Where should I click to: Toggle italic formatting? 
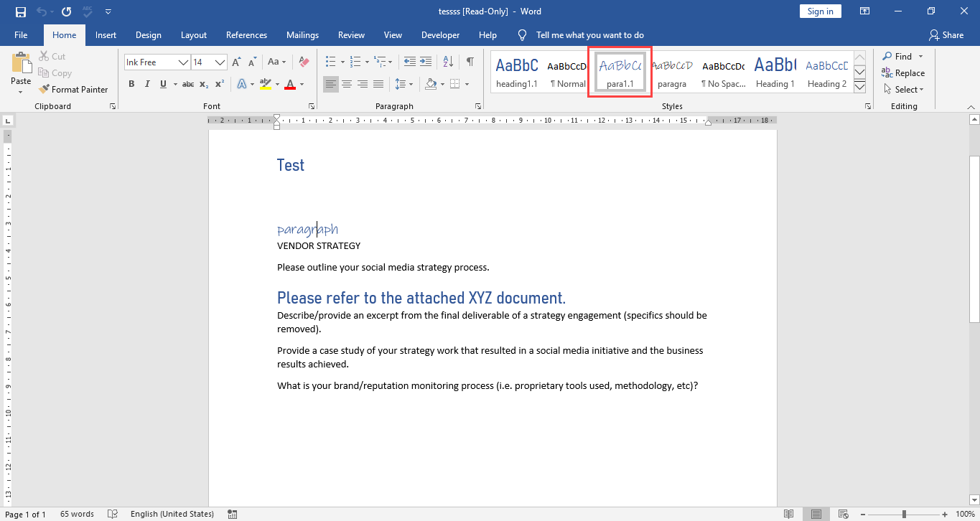coord(147,84)
